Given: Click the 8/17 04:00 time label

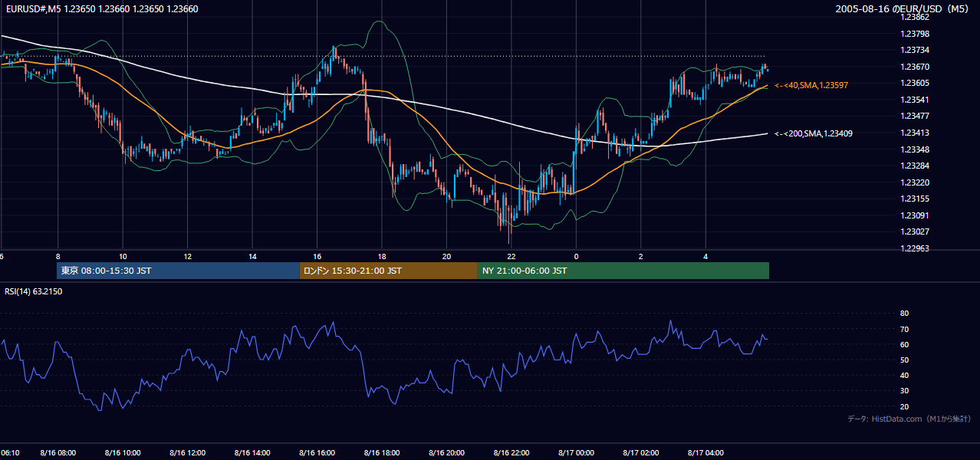Looking at the screenshot, I should [705, 453].
